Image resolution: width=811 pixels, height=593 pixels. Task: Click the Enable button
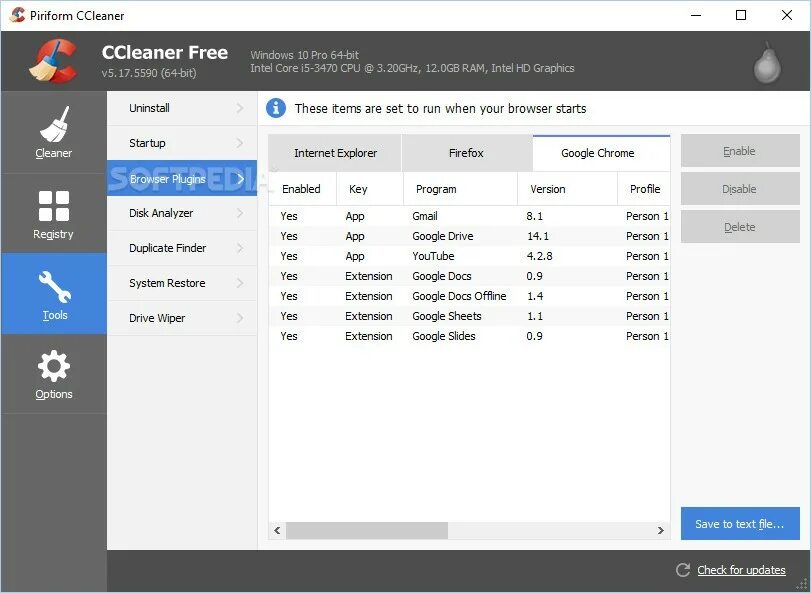pos(740,151)
